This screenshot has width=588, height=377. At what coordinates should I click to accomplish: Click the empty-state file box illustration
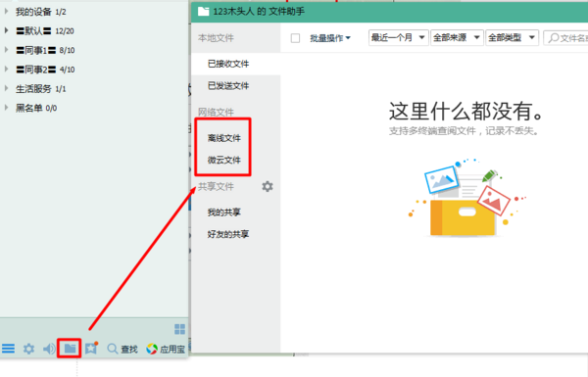[x=466, y=199]
